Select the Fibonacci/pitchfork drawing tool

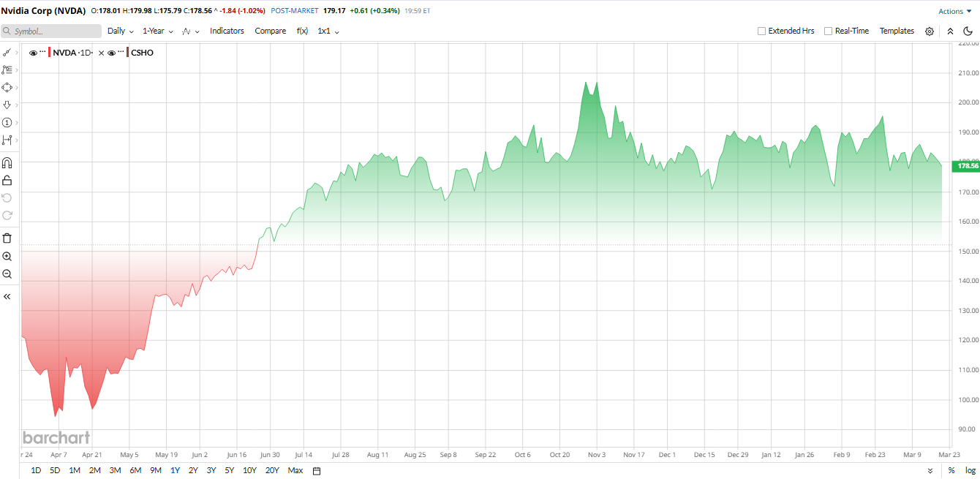(7, 70)
